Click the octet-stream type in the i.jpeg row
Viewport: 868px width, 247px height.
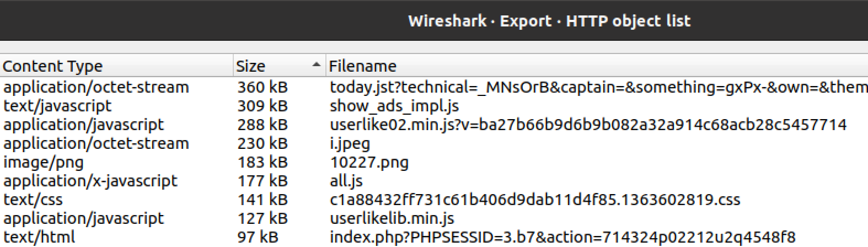point(96,143)
